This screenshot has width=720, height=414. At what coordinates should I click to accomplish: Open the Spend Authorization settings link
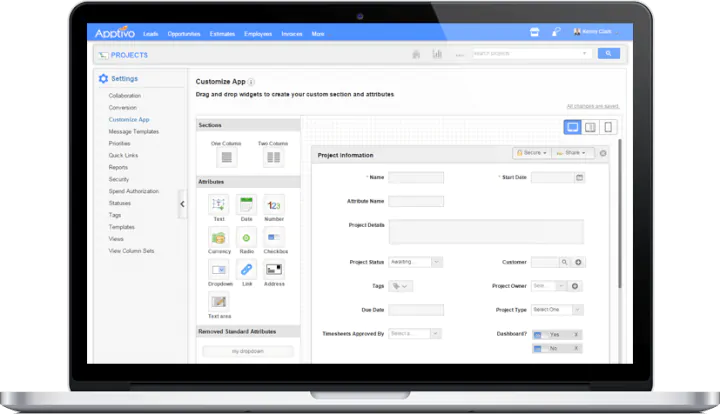tap(134, 191)
